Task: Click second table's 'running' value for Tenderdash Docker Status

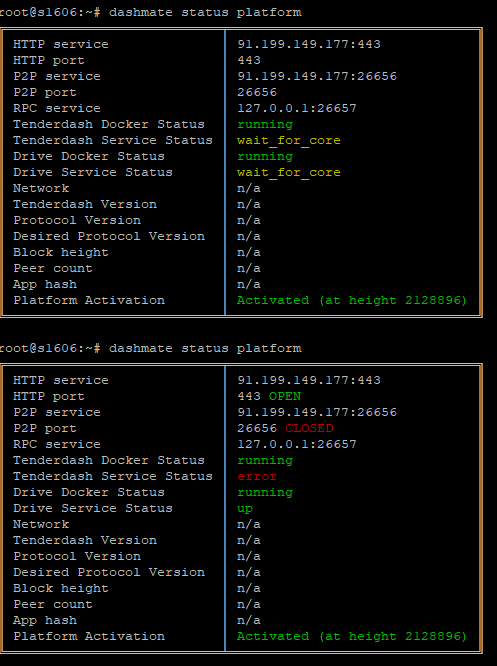Action: pyautogui.click(x=265, y=461)
